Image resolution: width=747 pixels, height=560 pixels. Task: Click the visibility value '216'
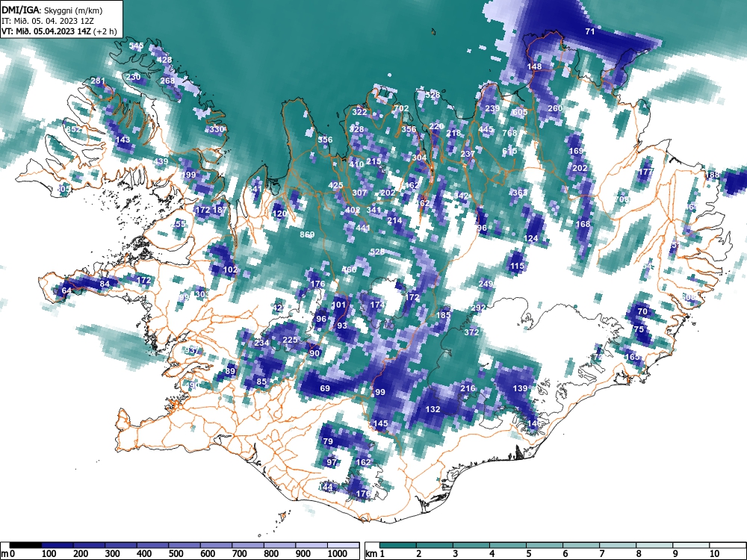[468, 388]
